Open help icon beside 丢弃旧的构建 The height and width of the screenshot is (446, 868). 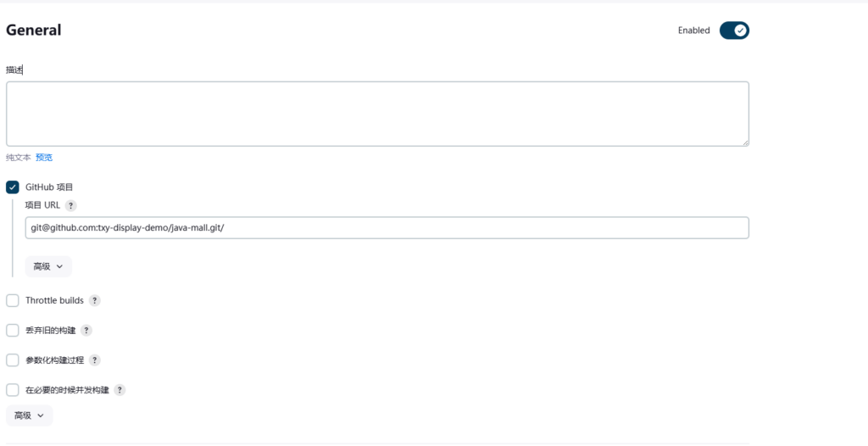point(86,331)
